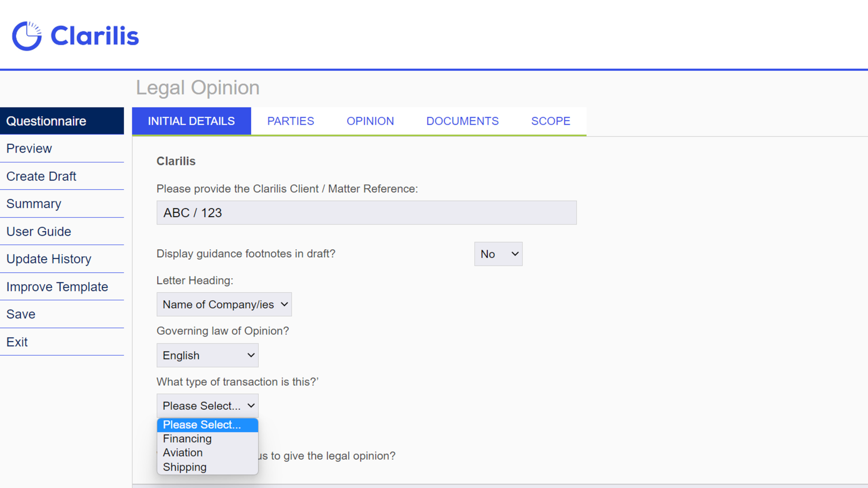Screen dimensions: 868x488
Task: Select the Scope tab
Action: (551, 121)
